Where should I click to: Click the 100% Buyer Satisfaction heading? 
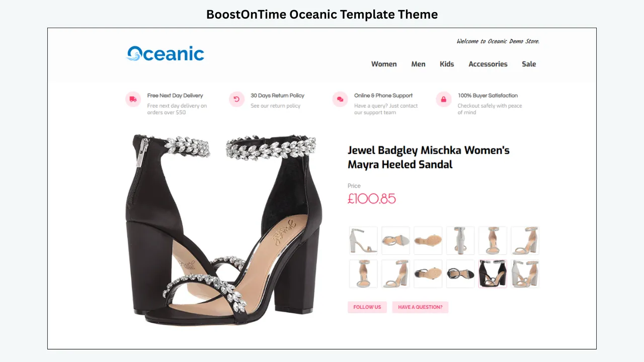(x=488, y=96)
